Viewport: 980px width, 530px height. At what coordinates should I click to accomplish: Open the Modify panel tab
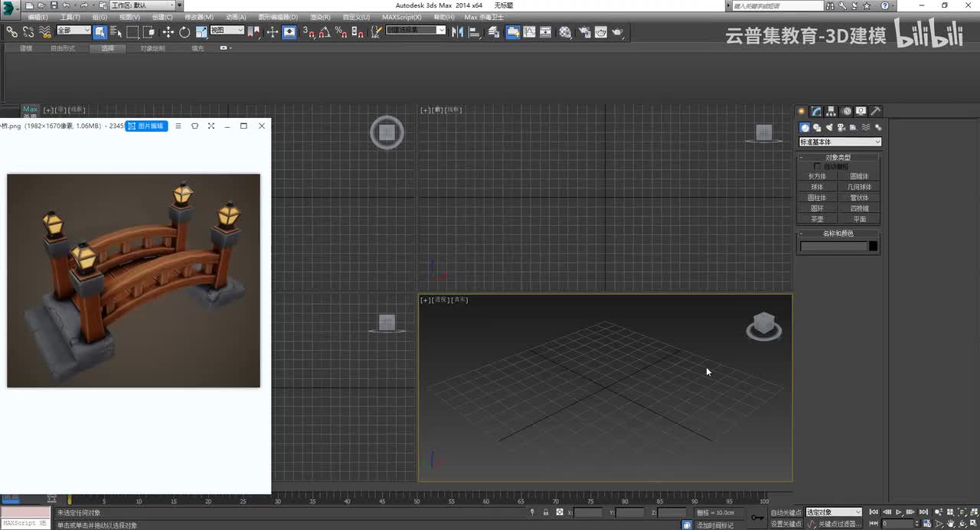pos(817,111)
